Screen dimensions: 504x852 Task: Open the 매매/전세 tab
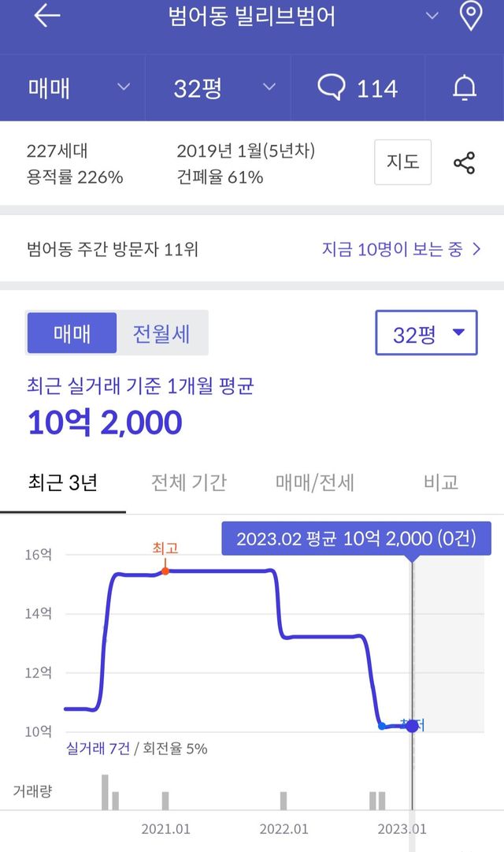point(315,482)
